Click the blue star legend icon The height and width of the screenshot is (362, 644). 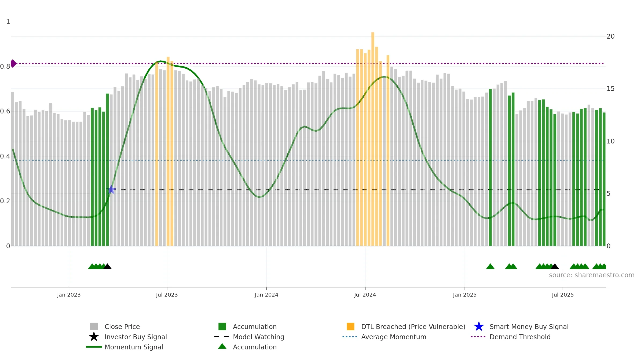479,327
